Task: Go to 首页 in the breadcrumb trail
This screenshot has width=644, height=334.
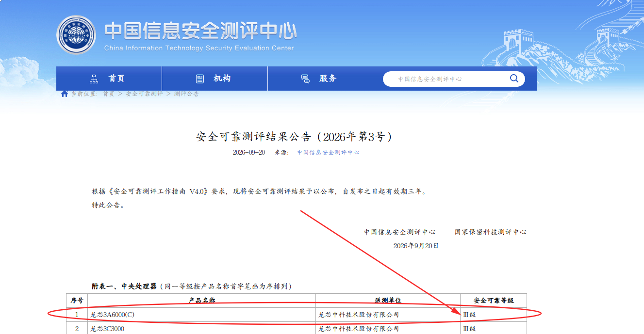Action: click(108, 94)
